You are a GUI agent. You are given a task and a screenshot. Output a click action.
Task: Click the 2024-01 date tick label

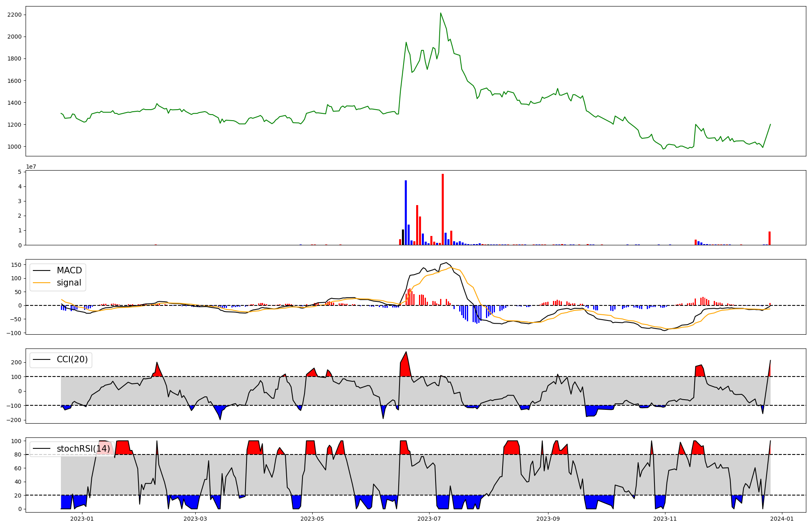[782, 519]
